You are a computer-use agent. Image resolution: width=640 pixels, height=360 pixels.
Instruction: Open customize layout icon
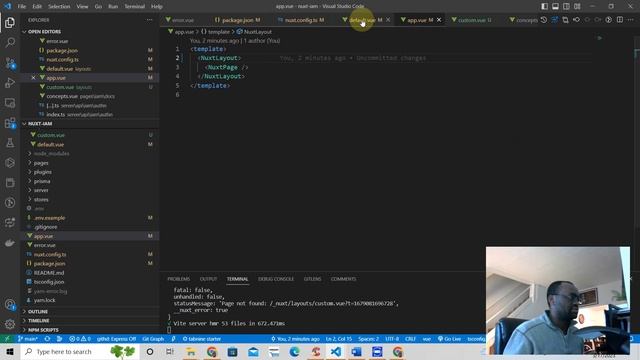pyautogui.click(x=577, y=6)
